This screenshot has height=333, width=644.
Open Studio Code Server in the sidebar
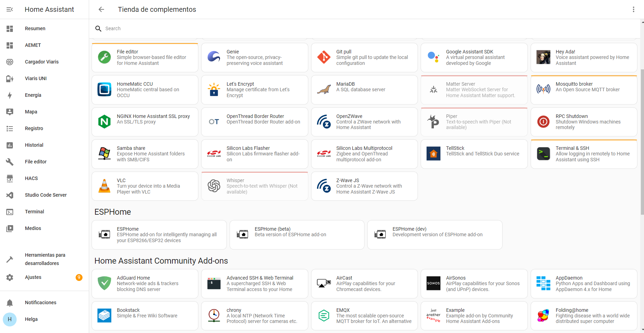pos(44,195)
